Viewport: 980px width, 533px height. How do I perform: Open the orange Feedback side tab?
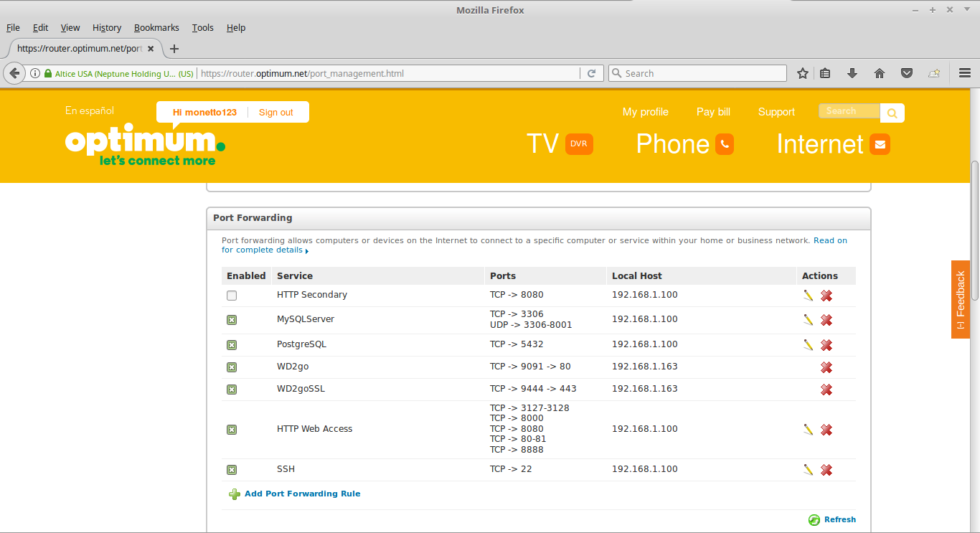pos(961,300)
